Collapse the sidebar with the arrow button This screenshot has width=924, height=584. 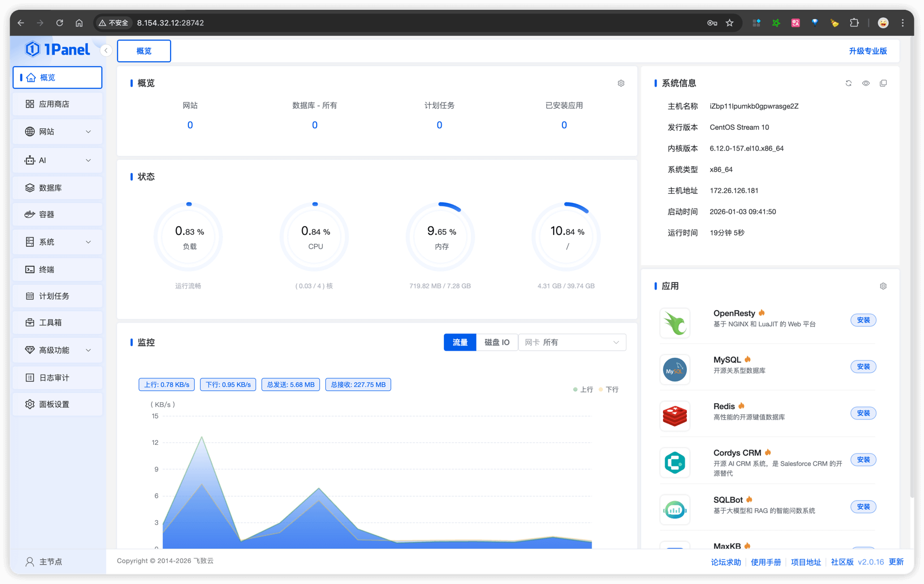click(x=106, y=50)
